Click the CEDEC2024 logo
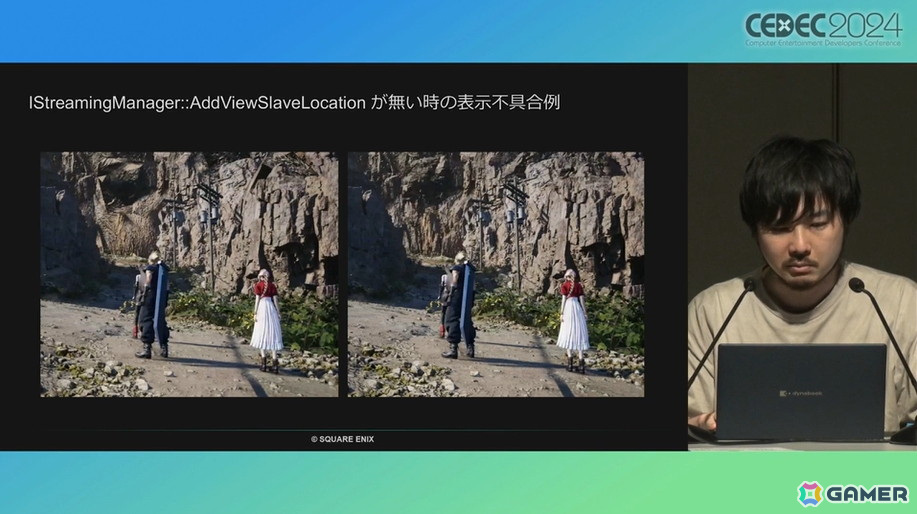The height and width of the screenshot is (514, 917). [x=823, y=29]
